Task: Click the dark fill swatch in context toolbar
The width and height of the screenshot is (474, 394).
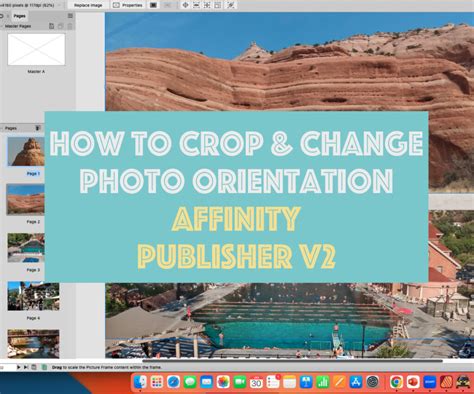Action: (x=153, y=5)
